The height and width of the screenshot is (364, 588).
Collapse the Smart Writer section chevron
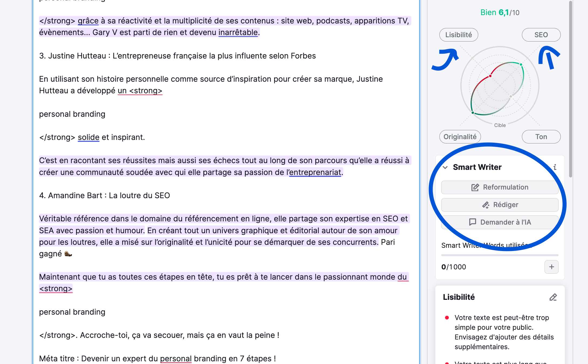[445, 167]
